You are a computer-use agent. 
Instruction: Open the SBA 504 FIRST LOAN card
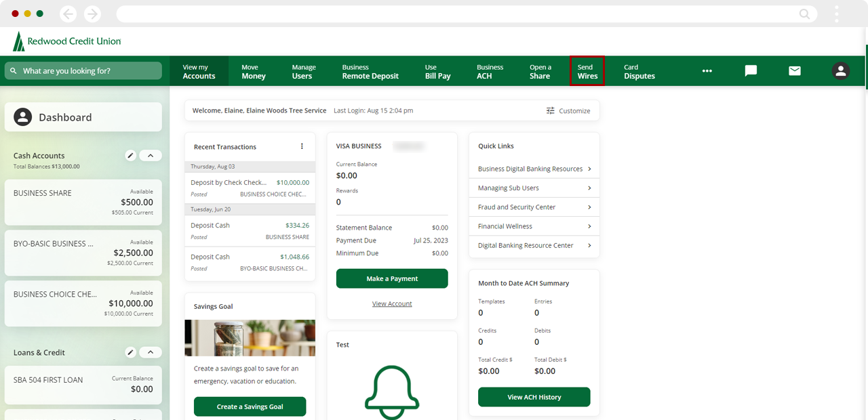(83, 385)
